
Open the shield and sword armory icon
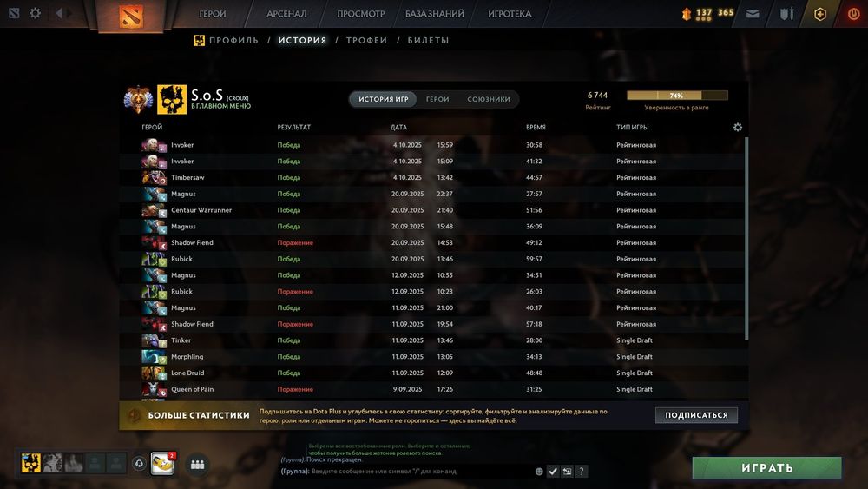(786, 14)
